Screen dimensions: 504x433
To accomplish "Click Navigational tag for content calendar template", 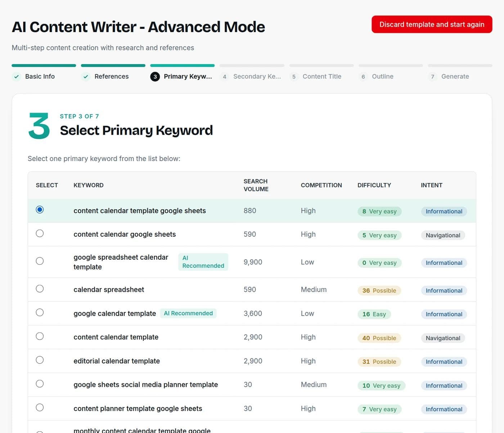I will point(443,338).
